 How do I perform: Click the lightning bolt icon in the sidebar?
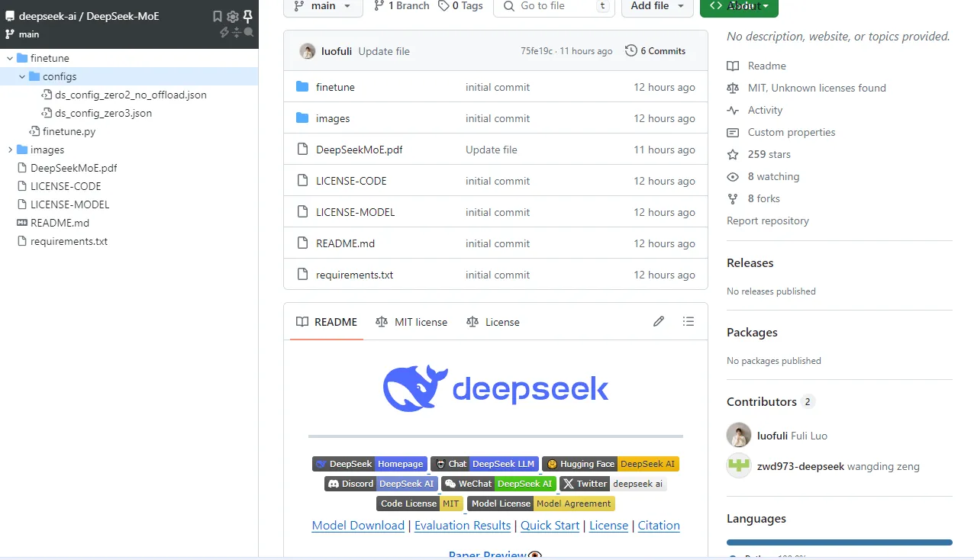[x=224, y=32]
